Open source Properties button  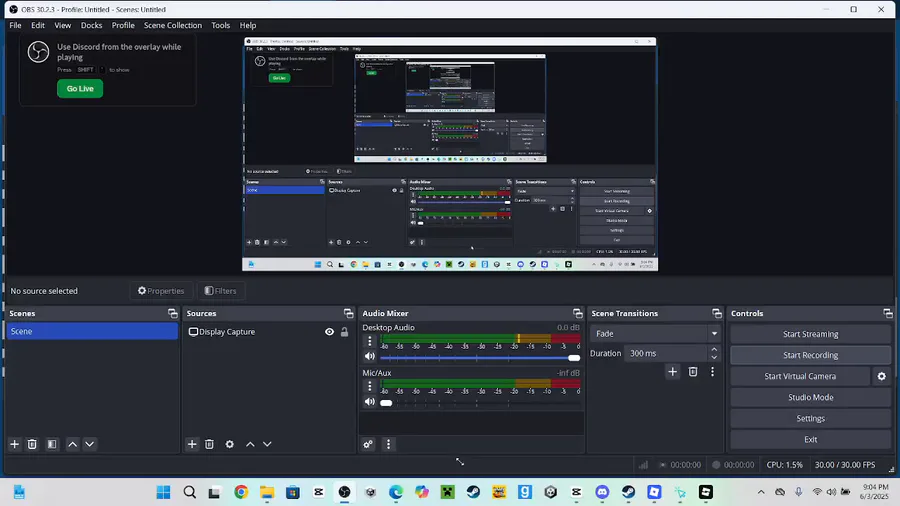(161, 291)
